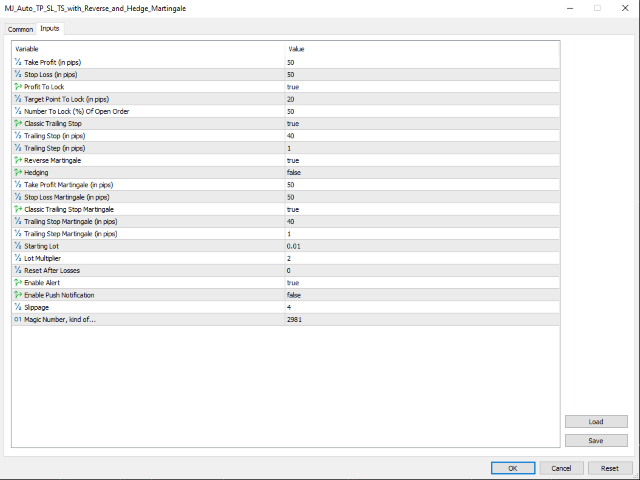640x480 pixels.
Task: Select the Lot Multiplier value 2
Action: pyautogui.click(x=289, y=258)
